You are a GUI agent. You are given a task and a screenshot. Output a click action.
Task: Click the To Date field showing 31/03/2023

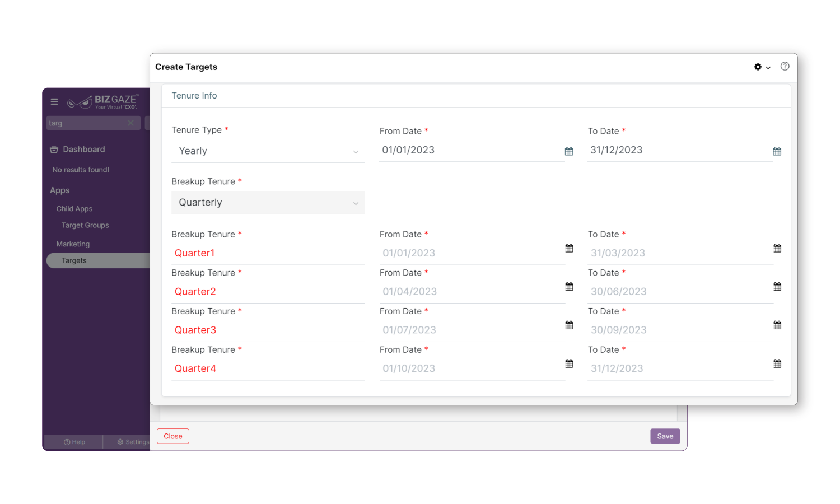(x=680, y=253)
